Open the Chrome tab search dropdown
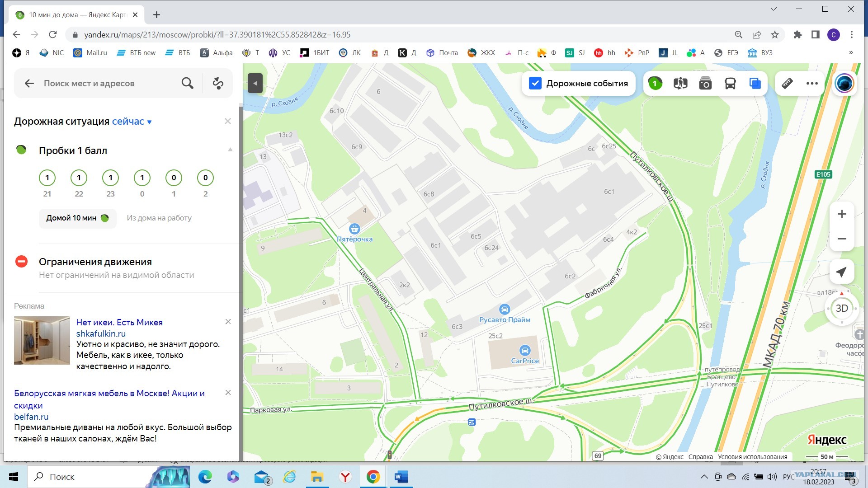Image resolution: width=868 pixels, height=488 pixels. coord(774,9)
